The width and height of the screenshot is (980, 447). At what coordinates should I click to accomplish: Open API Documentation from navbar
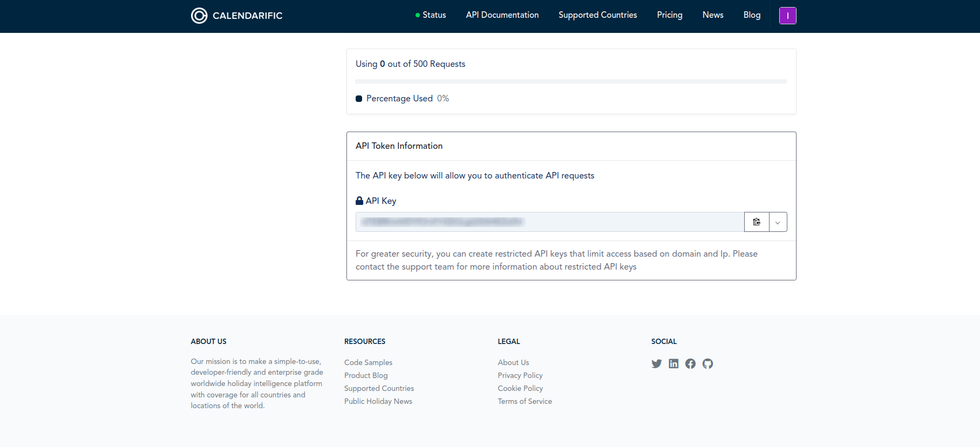[x=502, y=15]
